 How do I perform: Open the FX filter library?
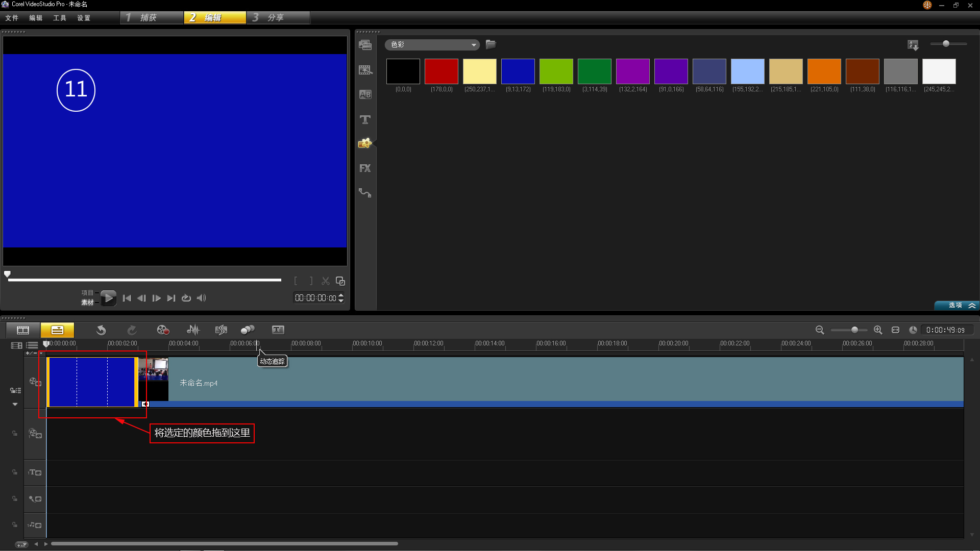[365, 168]
